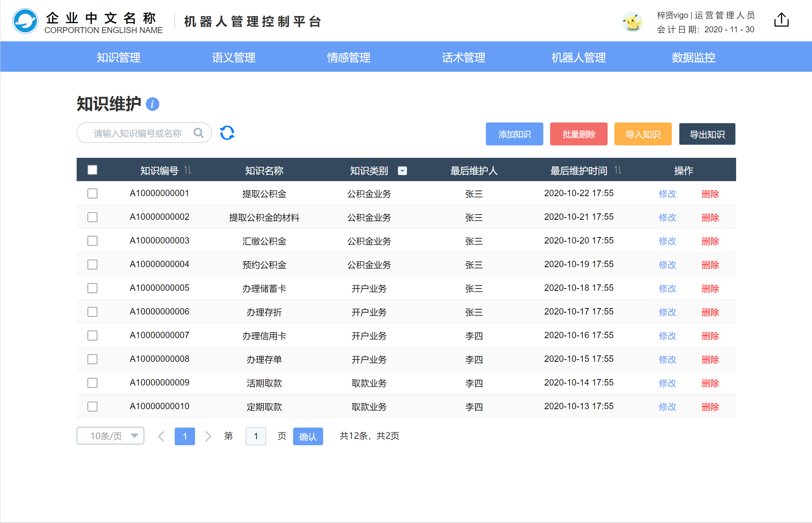Screen dimensions: 812x523
Task: Open the 知识类别 filter dropdown
Action: 402,171
